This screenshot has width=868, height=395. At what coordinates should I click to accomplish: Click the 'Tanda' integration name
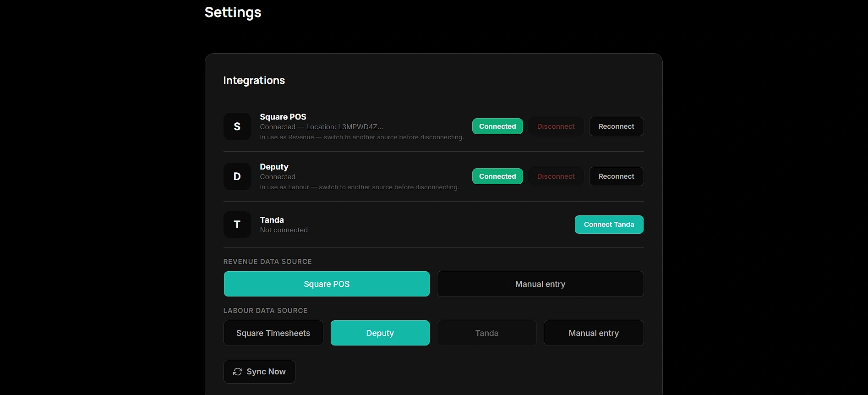pos(272,220)
